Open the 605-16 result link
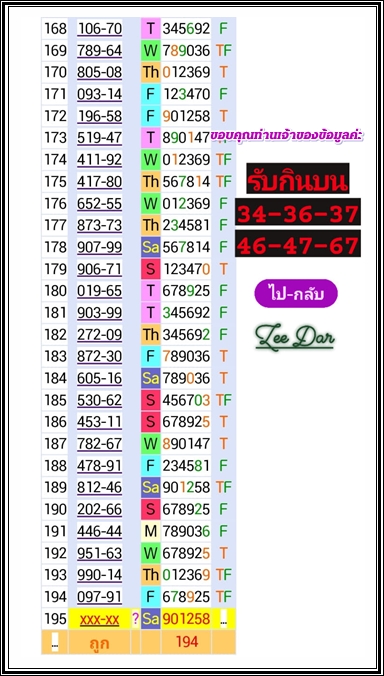This screenshot has height=676, width=384. click(x=100, y=379)
